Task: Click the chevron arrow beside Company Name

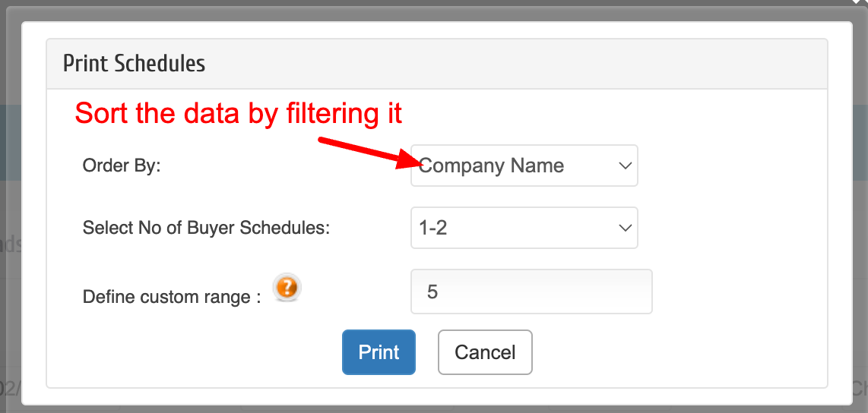Action: [625, 166]
